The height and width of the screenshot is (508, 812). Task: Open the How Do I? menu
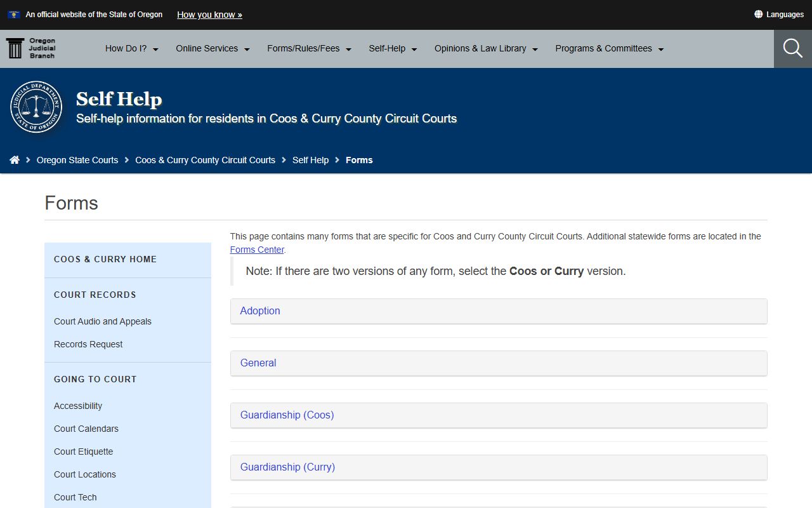132,48
